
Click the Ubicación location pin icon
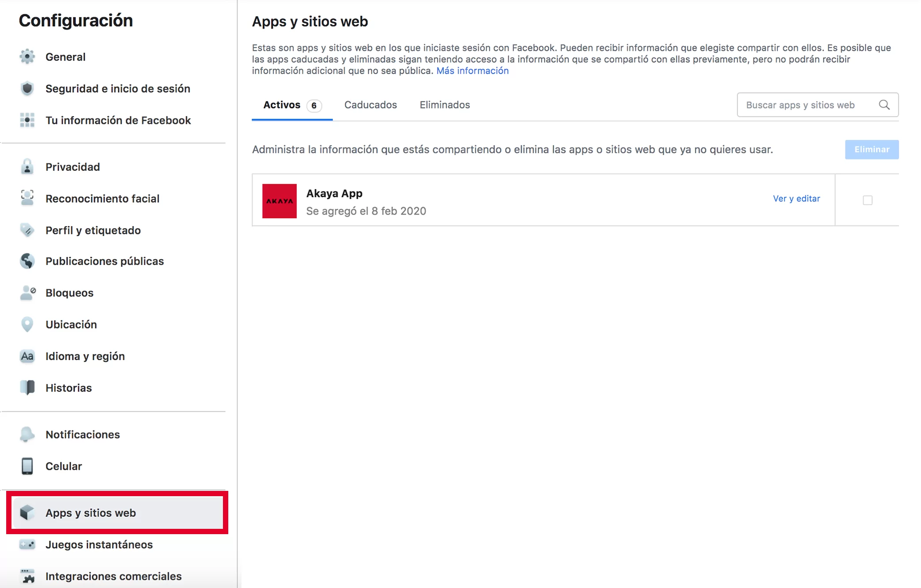[27, 324]
